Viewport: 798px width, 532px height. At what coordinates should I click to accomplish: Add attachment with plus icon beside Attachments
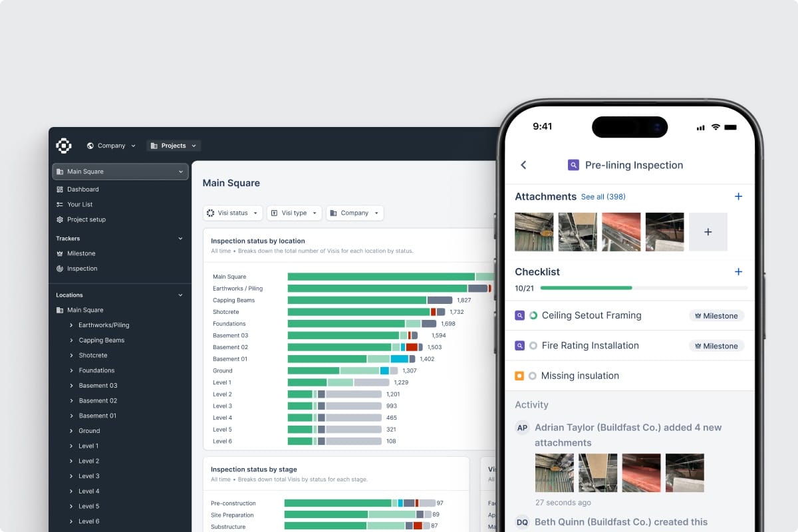point(738,197)
